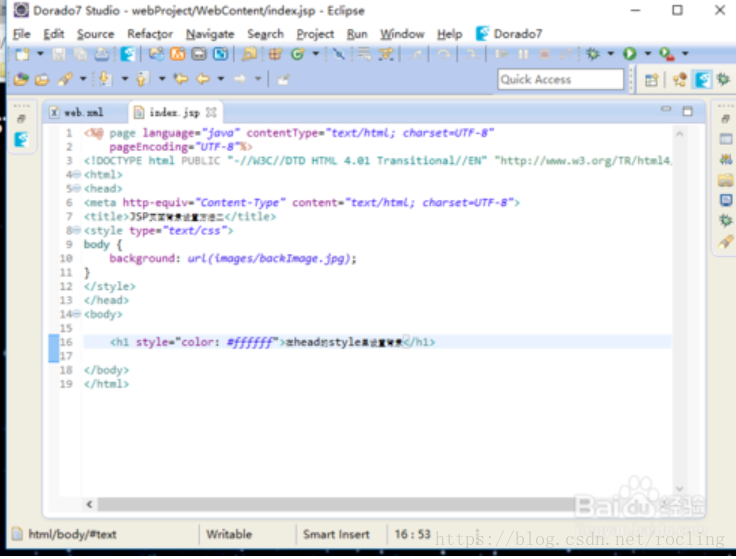736x559 pixels.
Task: Open the External Tools dropdown arrow
Action: 685,54
